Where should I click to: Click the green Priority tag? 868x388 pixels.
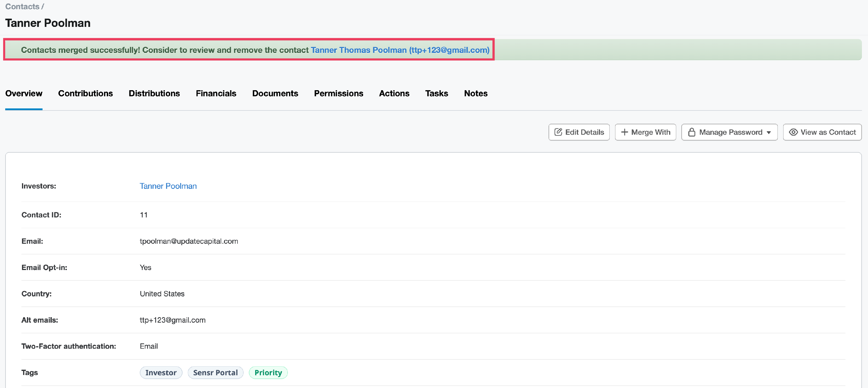click(268, 372)
